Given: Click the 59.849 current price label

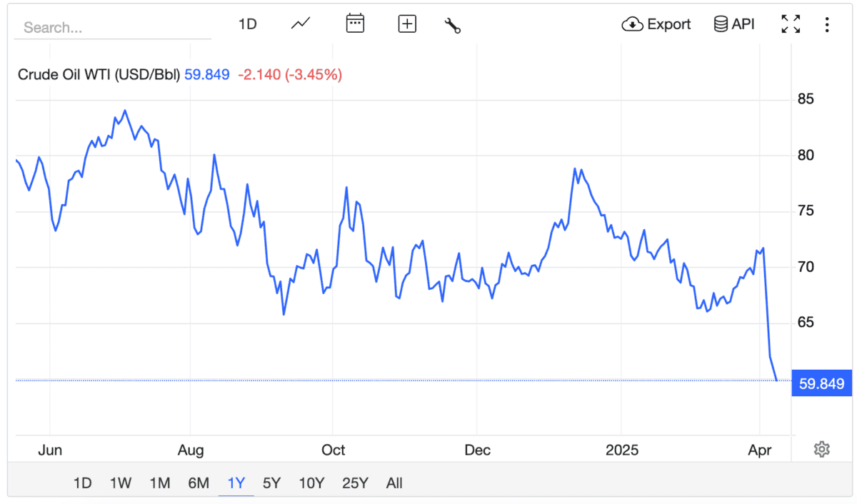Looking at the screenshot, I should 821,384.
